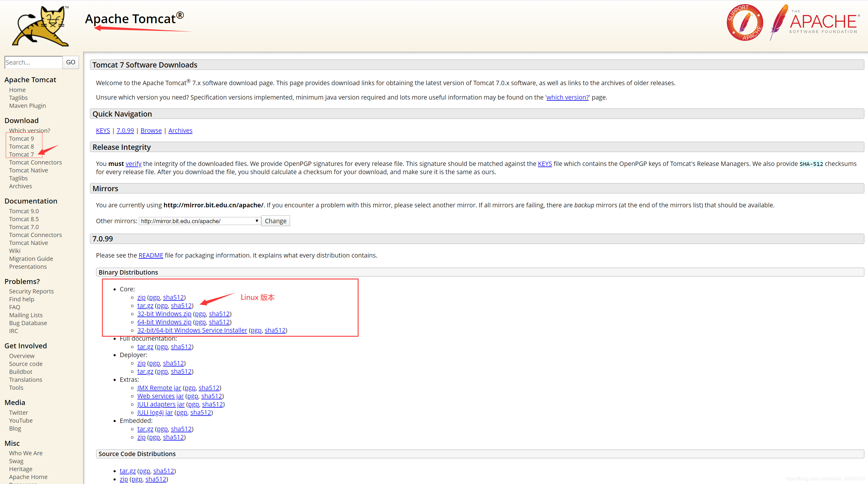Open Apache Home sidebar link

[28, 477]
